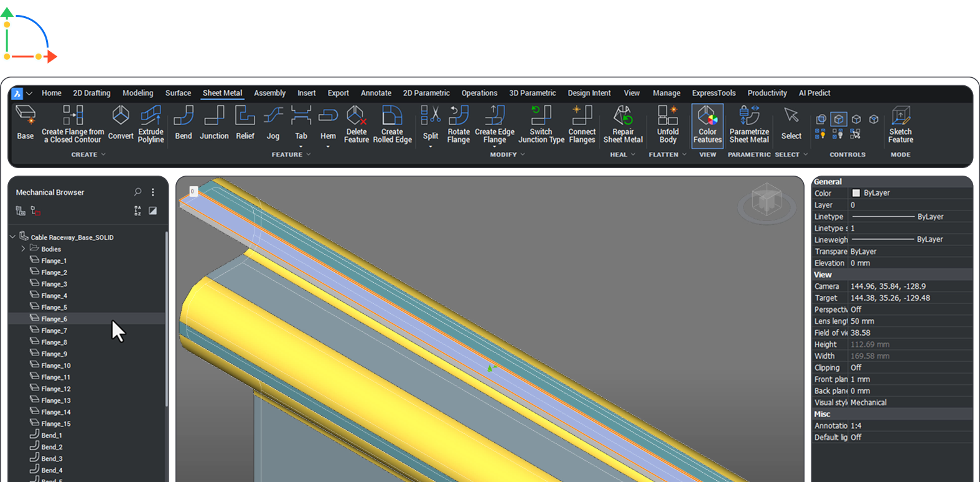The height and width of the screenshot is (482, 980).
Task: Toggle the cube face selection control
Action: click(839, 119)
